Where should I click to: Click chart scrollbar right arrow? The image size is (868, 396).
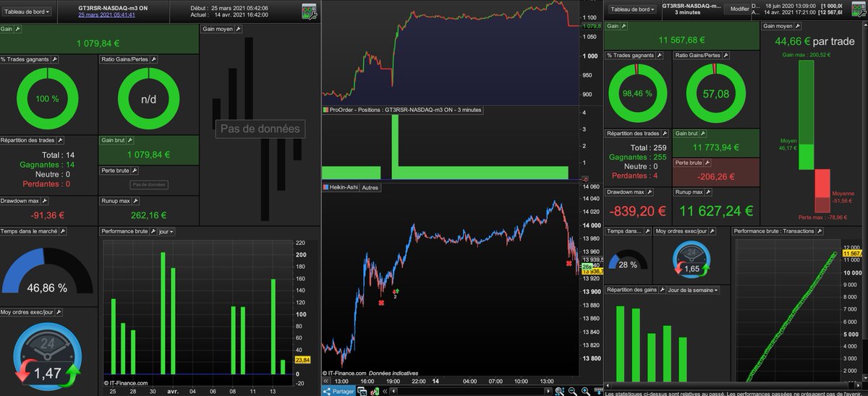(548, 391)
